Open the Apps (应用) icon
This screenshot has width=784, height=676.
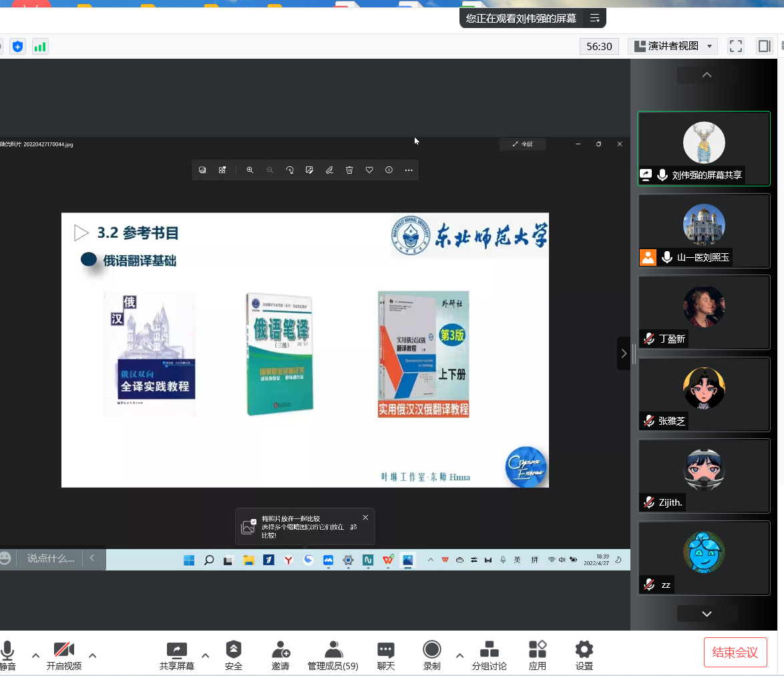pos(537,655)
